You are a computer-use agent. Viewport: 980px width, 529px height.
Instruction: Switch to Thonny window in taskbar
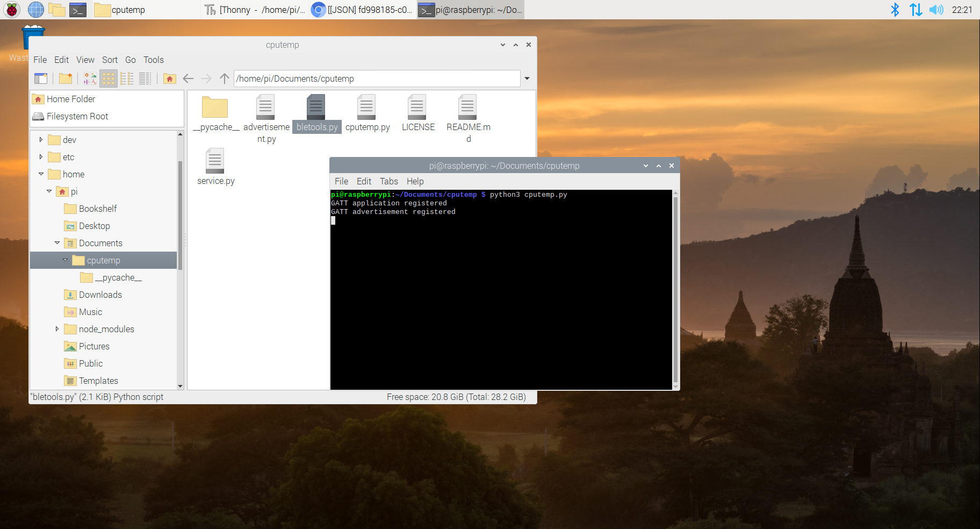coord(255,10)
